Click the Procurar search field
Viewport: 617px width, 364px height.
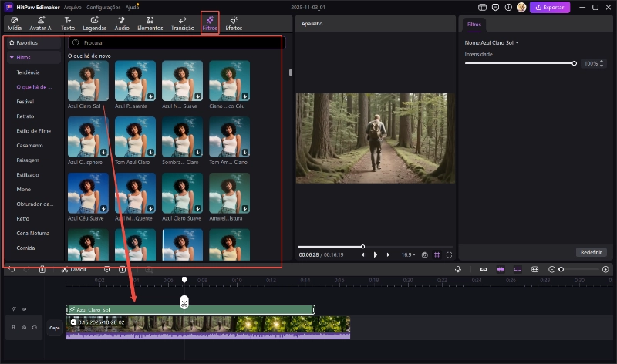point(177,42)
